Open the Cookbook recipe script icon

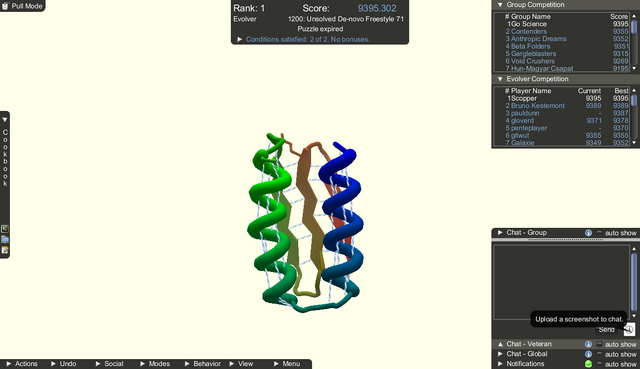click(4, 229)
